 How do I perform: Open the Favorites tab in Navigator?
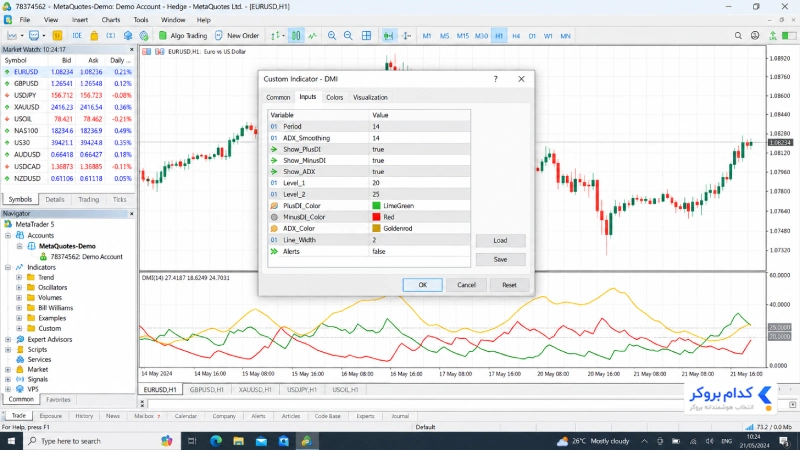[x=58, y=399]
